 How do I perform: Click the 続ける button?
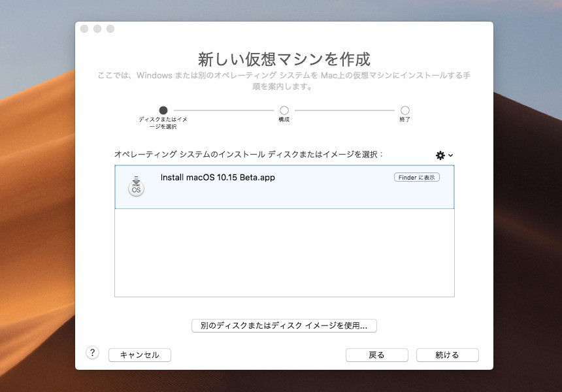coord(447,355)
